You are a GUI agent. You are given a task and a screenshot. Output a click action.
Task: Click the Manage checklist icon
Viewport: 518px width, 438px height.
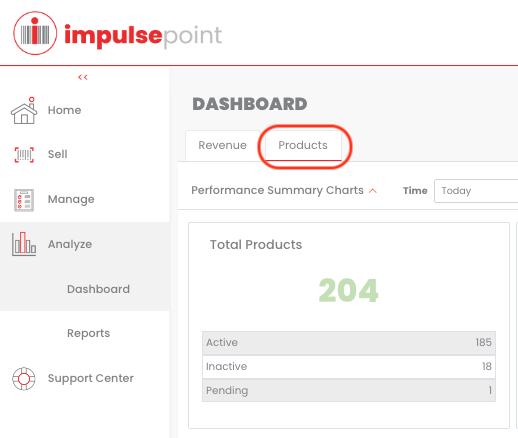coord(24,200)
